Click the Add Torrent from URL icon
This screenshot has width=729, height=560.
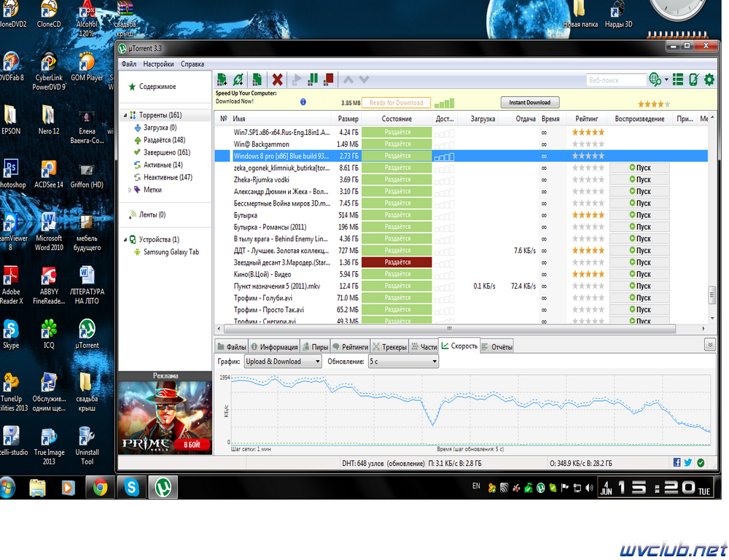click(x=238, y=79)
